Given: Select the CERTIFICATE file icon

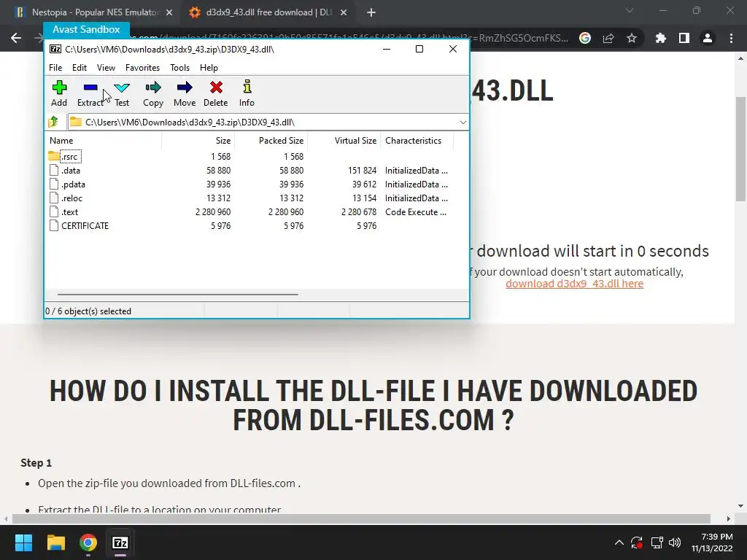Looking at the screenshot, I should tap(54, 226).
